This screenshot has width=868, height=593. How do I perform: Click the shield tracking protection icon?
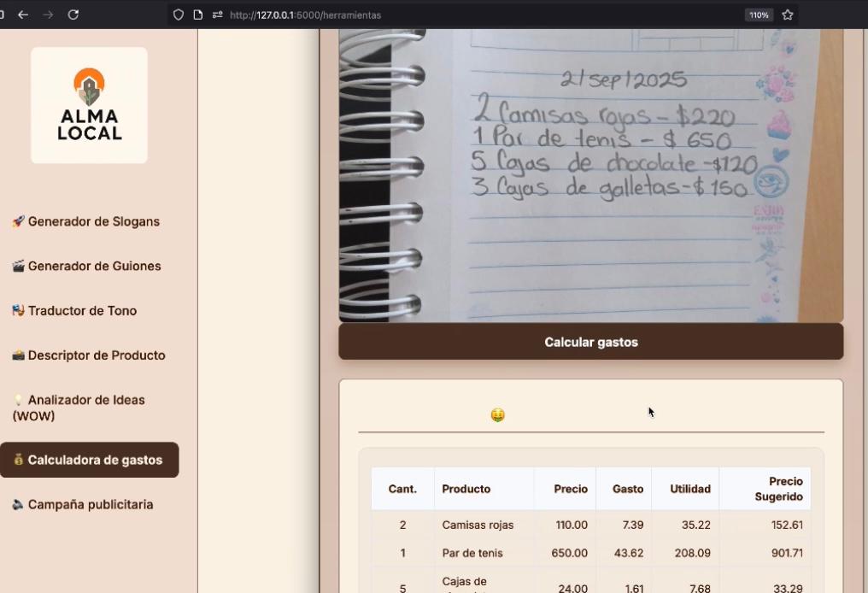179,15
